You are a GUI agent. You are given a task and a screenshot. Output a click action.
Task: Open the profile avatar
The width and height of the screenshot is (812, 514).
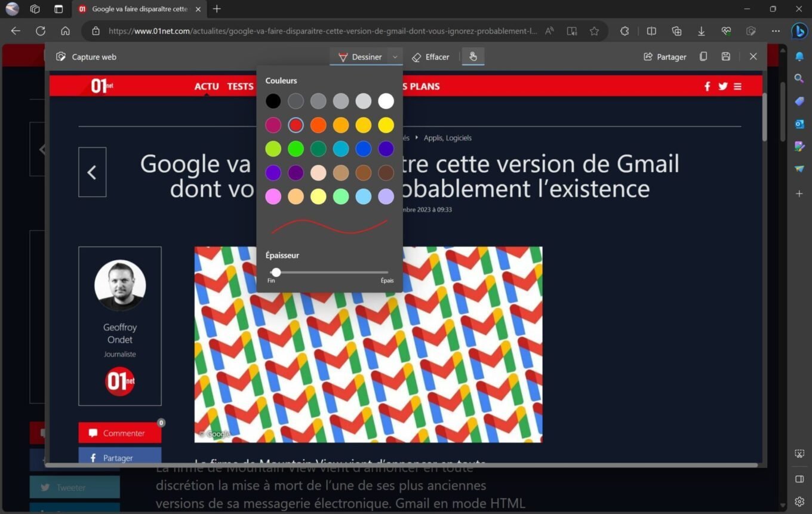click(x=12, y=9)
